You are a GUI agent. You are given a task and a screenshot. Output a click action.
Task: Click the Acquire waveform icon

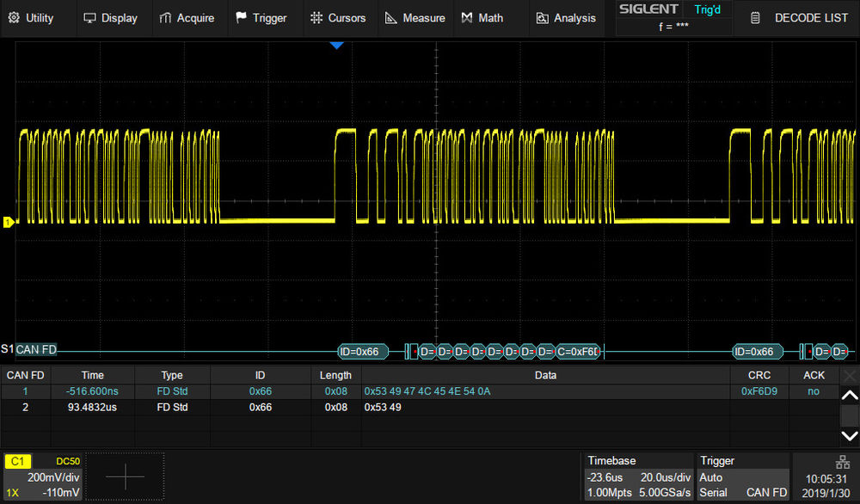165,18
